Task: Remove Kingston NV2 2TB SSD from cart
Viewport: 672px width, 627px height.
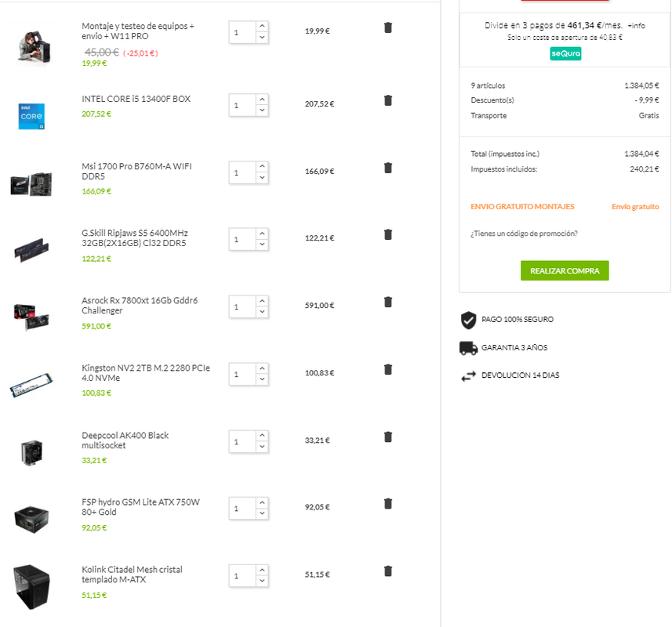Action: click(388, 370)
